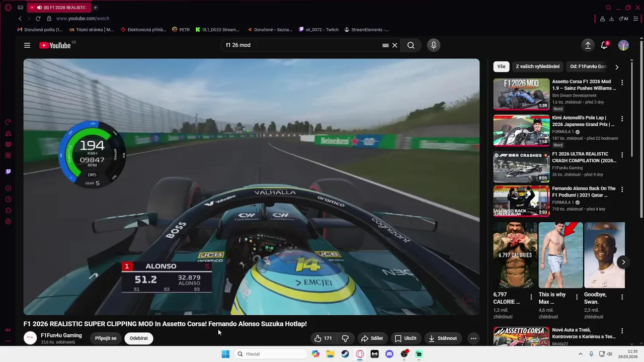Screen dimensions: 644x362
Task: Open options for Assetto Corsa F1 2026 Mod video
Action: tap(622, 82)
